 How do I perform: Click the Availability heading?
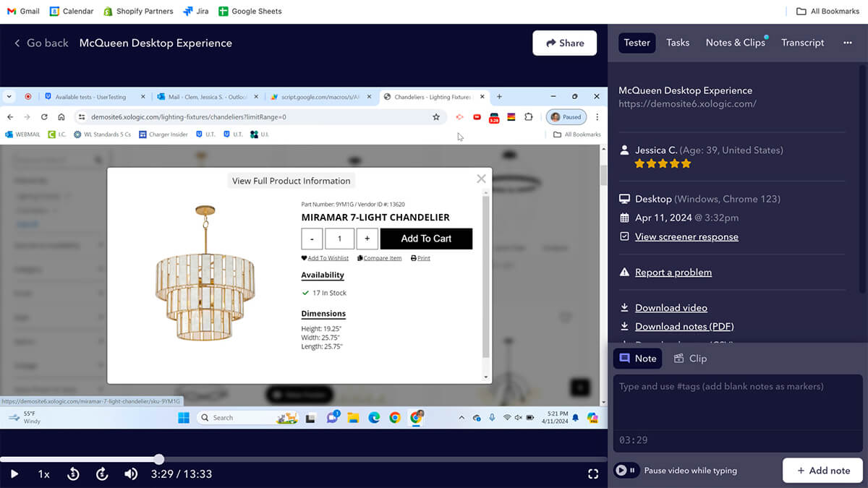pos(323,275)
